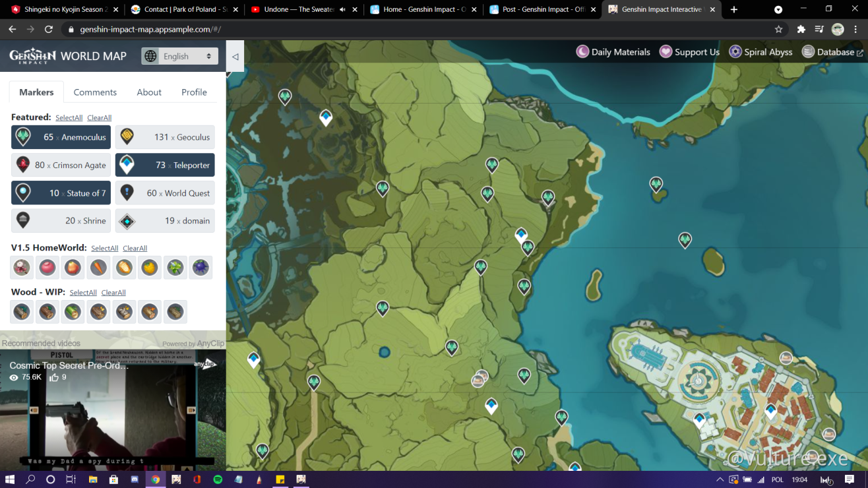
Task: Click ClearAll next to Featured
Action: tap(100, 118)
